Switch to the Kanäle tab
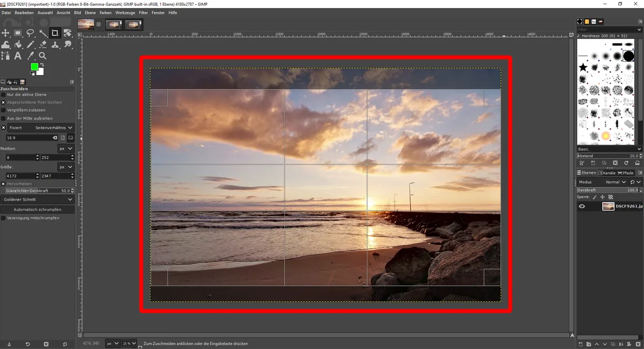 click(606, 173)
